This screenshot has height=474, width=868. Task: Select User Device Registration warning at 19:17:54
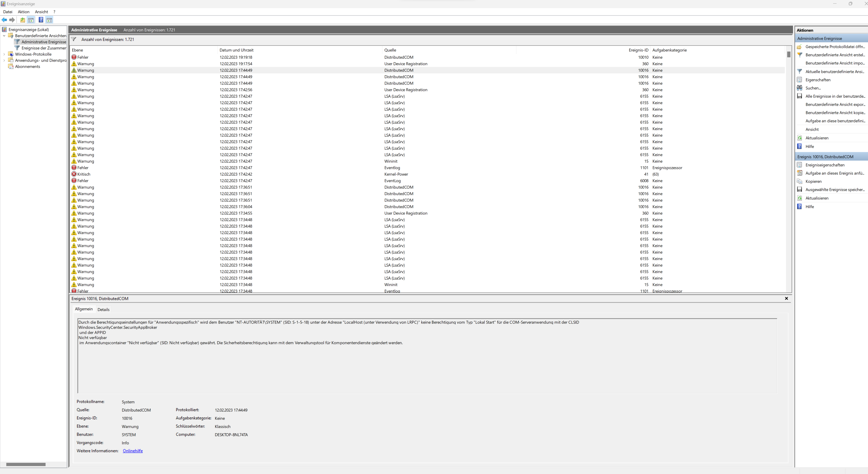point(427,64)
